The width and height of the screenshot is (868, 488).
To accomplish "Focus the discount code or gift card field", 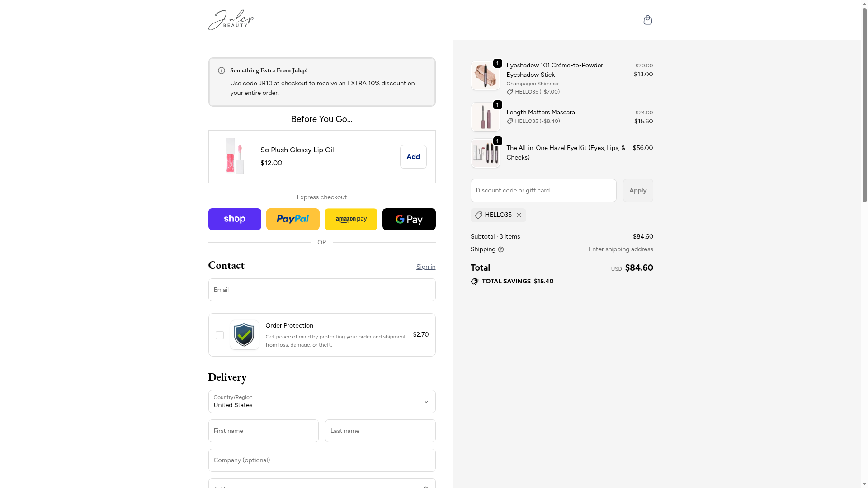I will [x=543, y=191].
